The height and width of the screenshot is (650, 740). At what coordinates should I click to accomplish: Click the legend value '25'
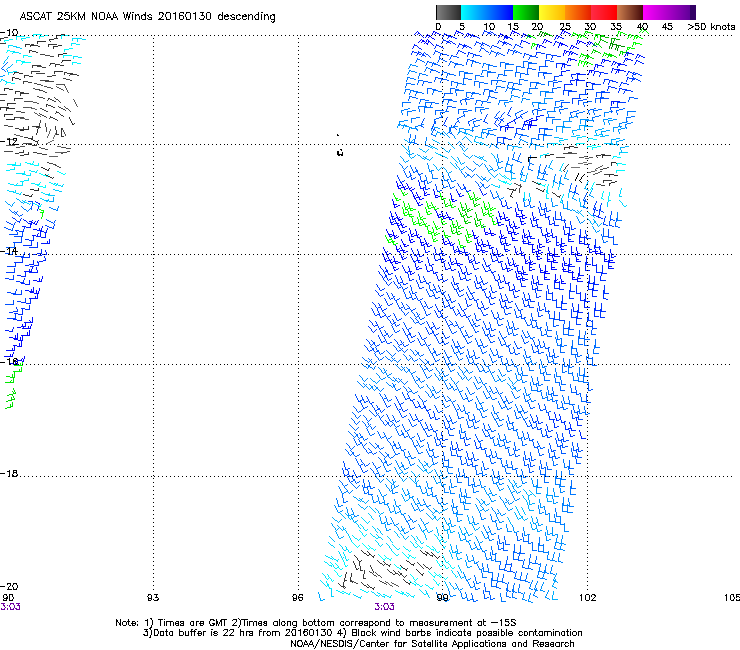564,27
